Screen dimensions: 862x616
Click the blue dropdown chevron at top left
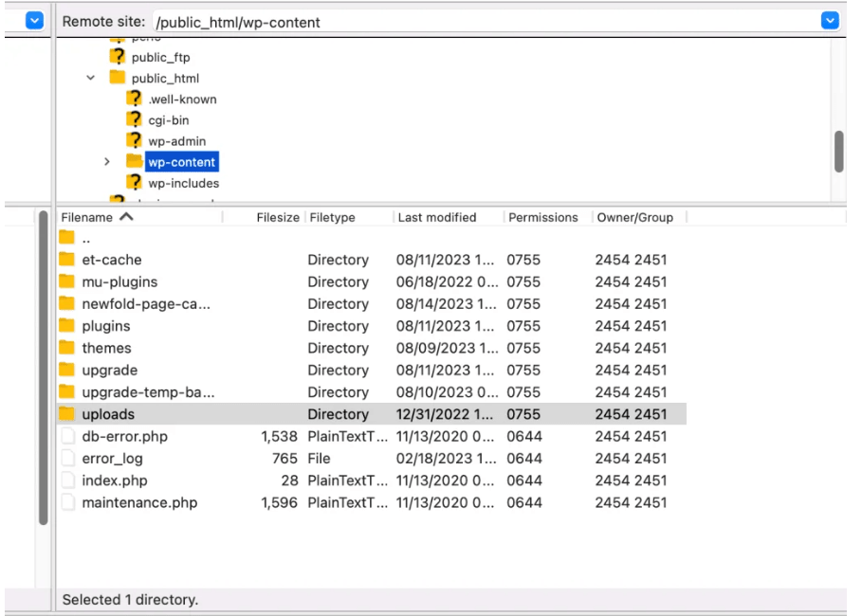coord(34,19)
